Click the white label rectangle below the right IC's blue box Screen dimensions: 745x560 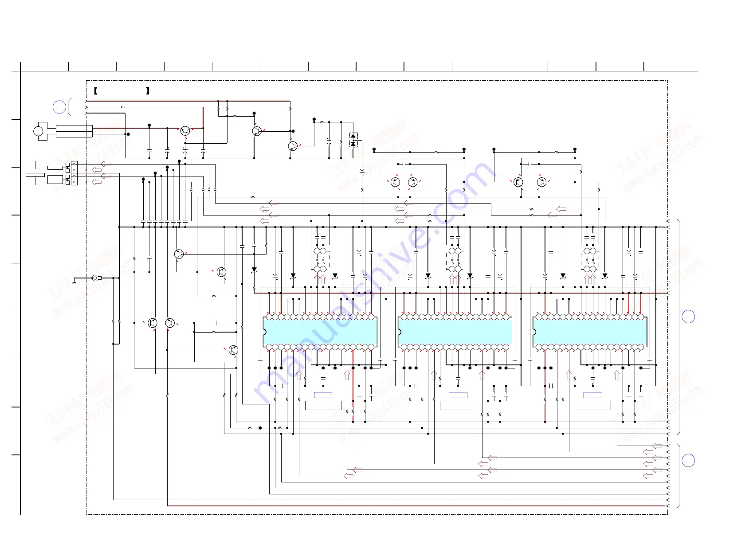click(592, 405)
